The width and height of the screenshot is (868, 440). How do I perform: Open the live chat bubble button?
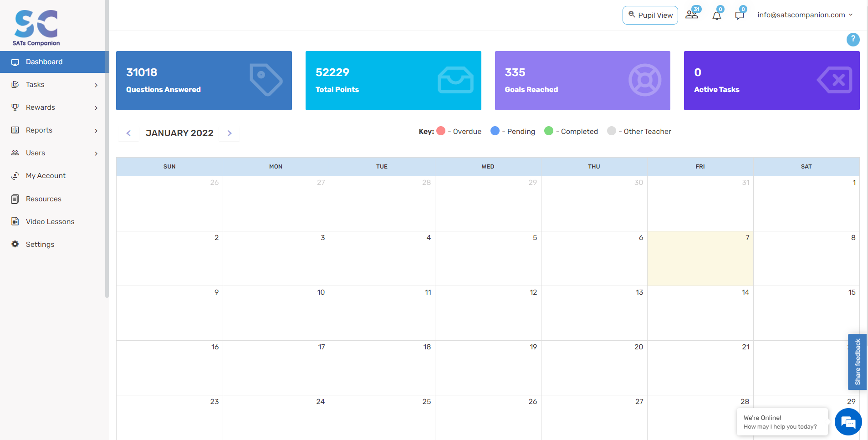848,422
